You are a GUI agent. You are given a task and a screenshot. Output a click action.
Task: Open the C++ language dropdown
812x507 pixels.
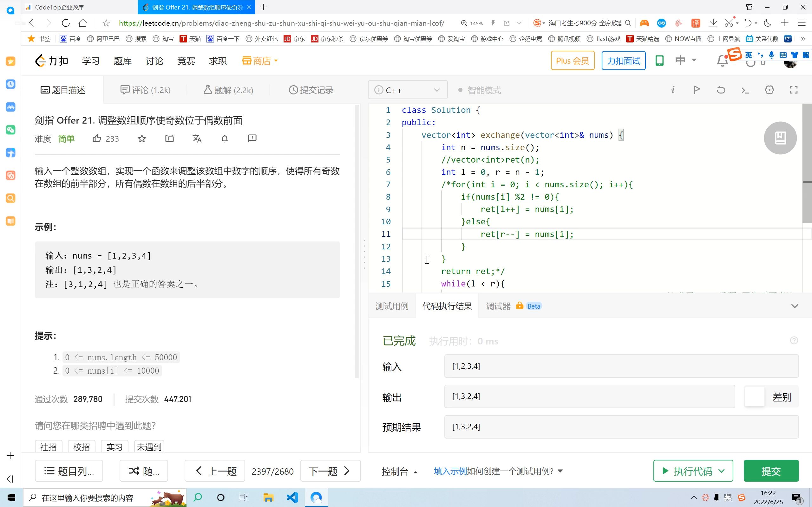tap(407, 90)
